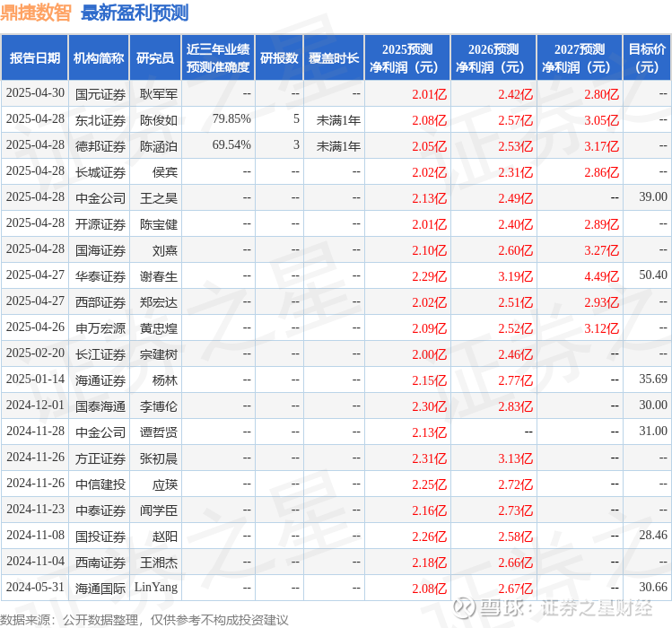Screen dimensions: 672x628
Task: Click researcher name 陈涵泊
Action: coord(159,146)
